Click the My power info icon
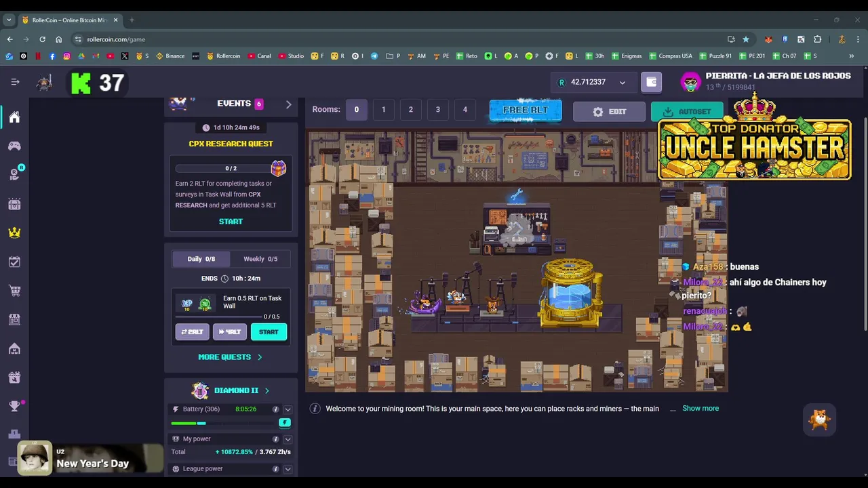Screen dimensions: 868x488 pos(275,439)
